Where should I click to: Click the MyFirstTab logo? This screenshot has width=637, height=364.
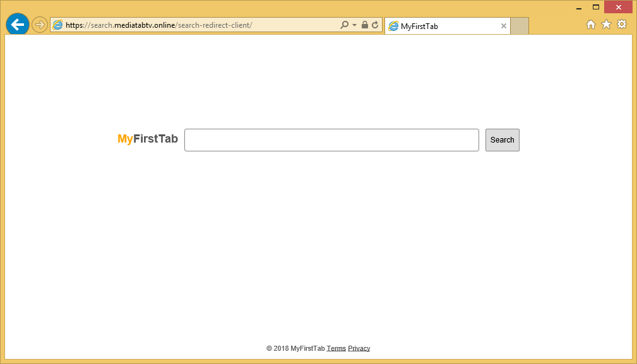tap(148, 139)
